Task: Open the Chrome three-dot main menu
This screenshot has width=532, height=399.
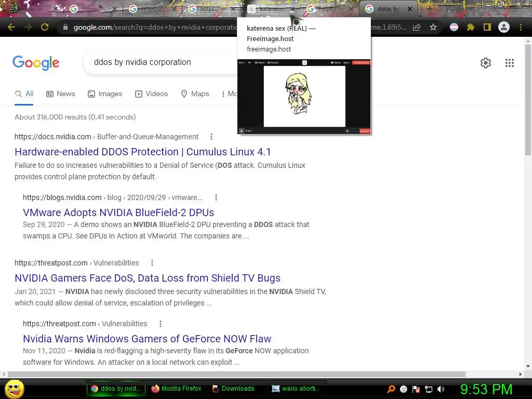Action: click(521, 27)
